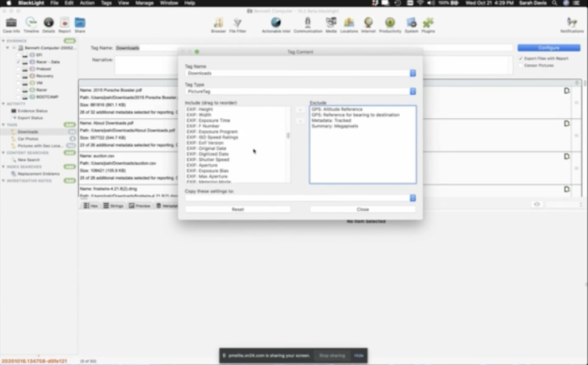Open the Tag Name dropdown in dialog

[x=412, y=73]
